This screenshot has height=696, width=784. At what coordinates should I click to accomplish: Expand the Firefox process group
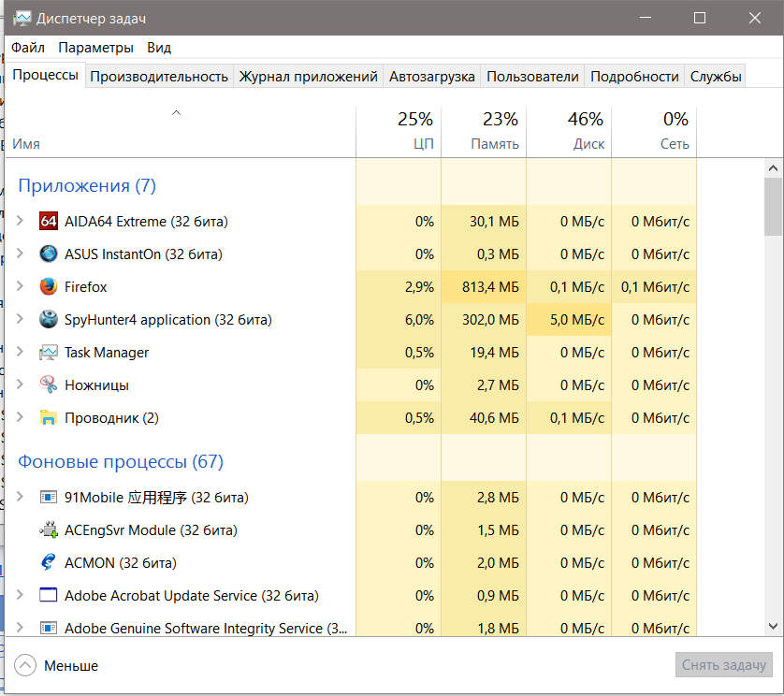[21, 287]
